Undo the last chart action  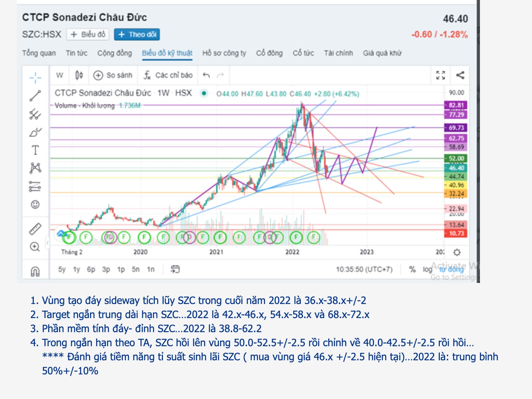pos(207,75)
